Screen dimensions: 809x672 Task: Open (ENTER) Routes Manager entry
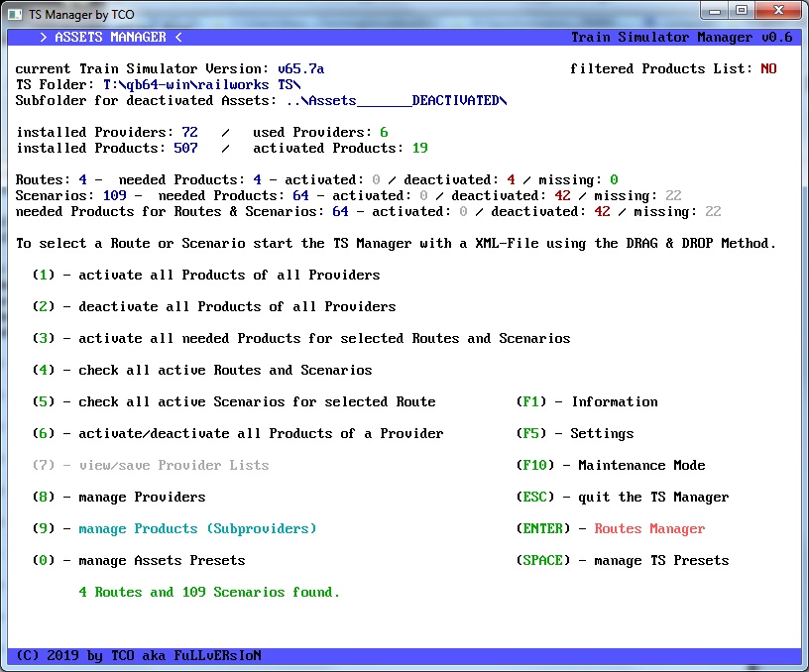[611, 528]
